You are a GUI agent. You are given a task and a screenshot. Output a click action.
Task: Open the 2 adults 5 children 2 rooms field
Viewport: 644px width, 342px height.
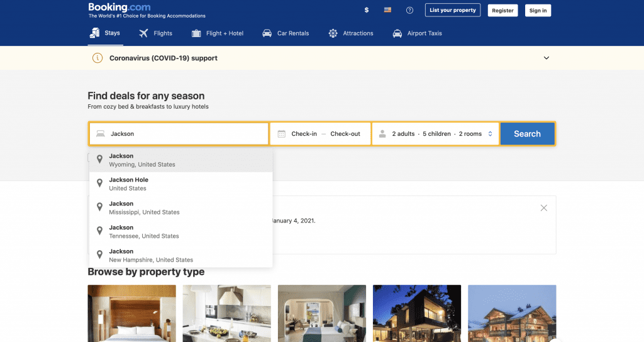(436, 134)
